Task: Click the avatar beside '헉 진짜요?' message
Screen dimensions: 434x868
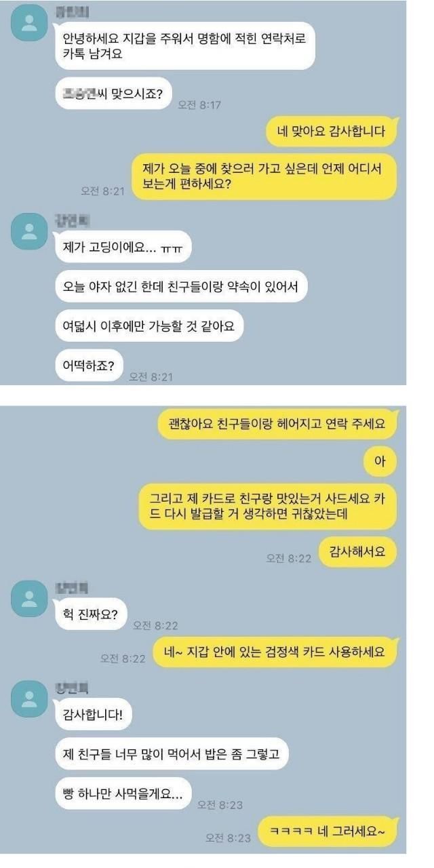Action: pos(29,597)
